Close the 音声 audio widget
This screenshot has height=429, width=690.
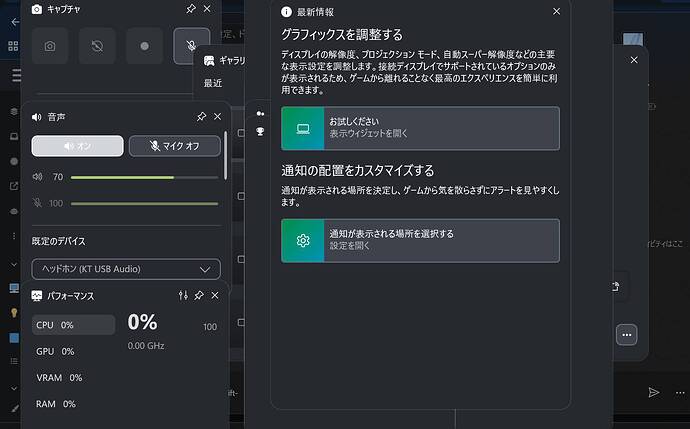[x=217, y=117]
